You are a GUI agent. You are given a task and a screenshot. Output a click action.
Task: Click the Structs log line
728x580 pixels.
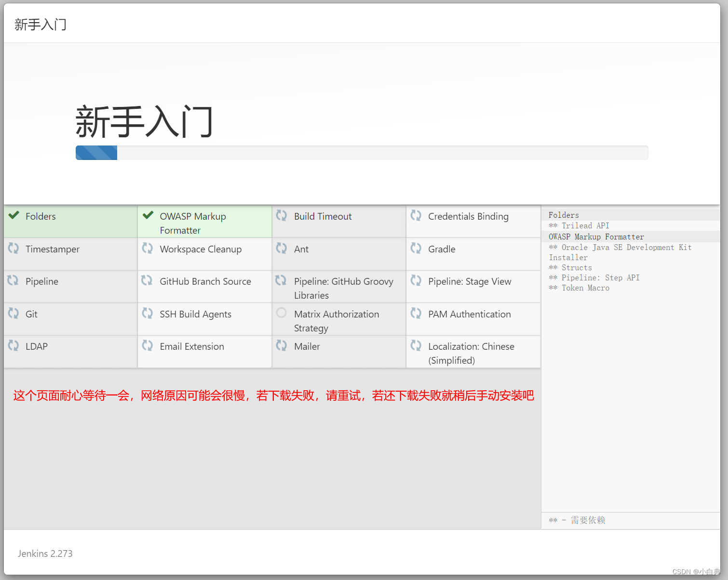570,268
